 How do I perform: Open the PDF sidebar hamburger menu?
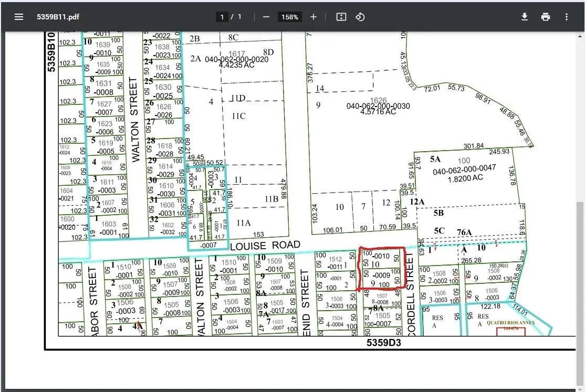click(19, 17)
